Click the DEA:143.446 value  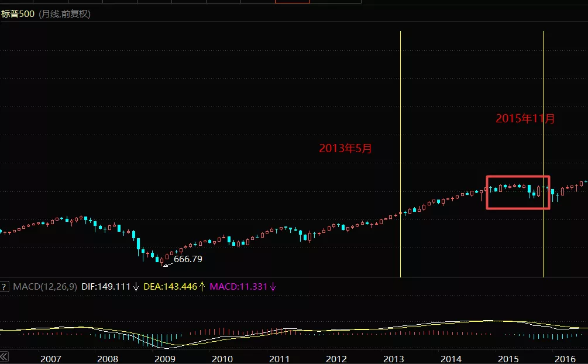coord(170,287)
